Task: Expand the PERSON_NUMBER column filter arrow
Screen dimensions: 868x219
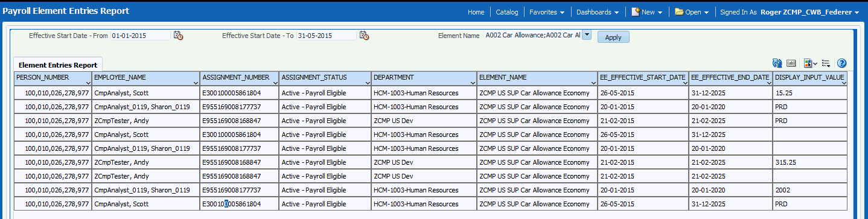Action: (x=88, y=82)
